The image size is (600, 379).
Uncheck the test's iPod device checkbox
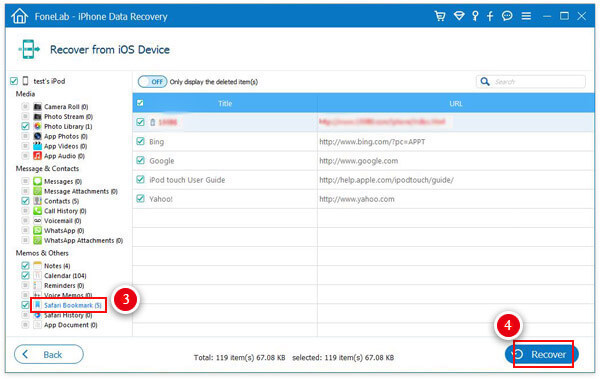point(14,81)
